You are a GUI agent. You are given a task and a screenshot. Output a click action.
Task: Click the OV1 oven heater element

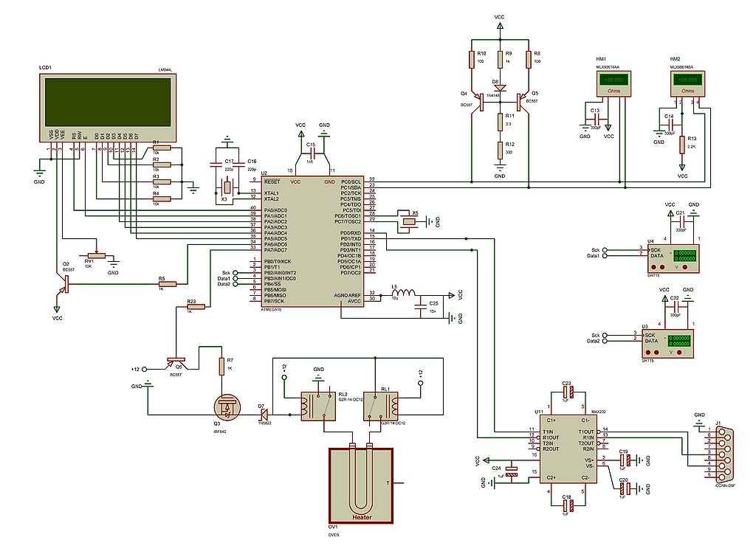tap(361, 485)
